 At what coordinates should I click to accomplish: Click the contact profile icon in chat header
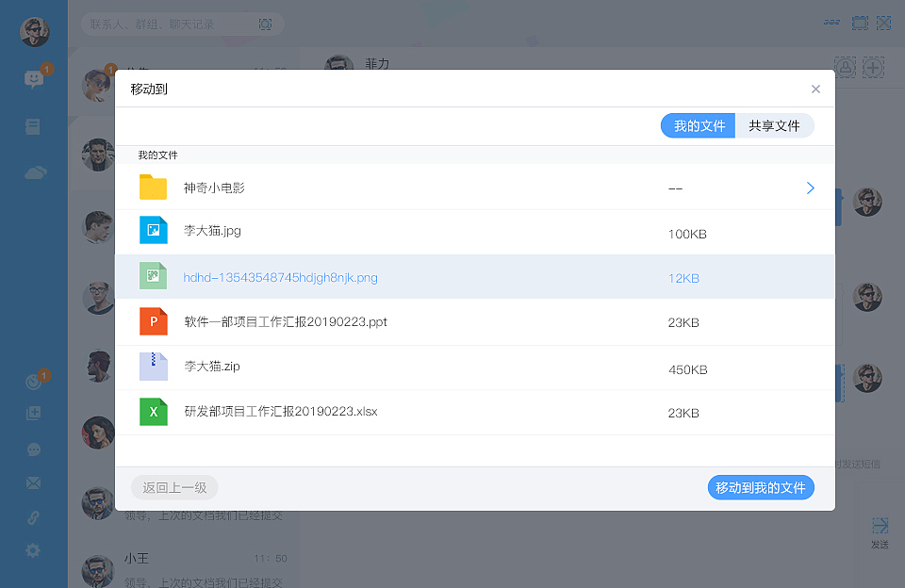point(845,68)
